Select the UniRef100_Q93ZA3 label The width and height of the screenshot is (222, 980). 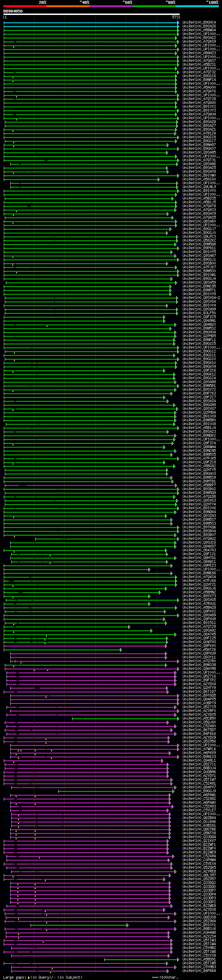[199, 516]
